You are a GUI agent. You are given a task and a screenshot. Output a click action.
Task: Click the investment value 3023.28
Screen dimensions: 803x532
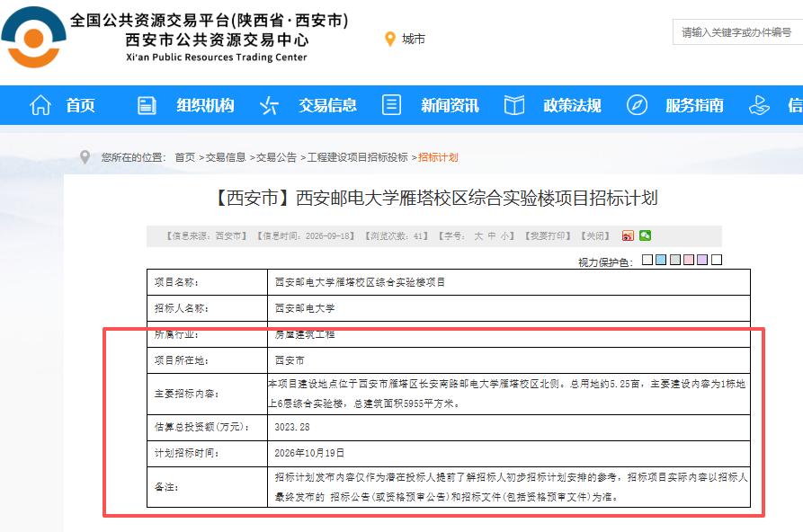pos(292,427)
